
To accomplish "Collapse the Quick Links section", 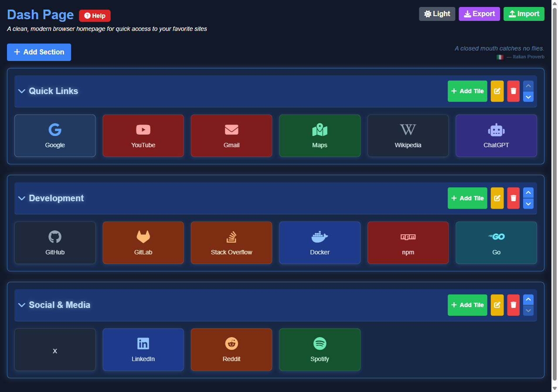I will [x=22, y=91].
